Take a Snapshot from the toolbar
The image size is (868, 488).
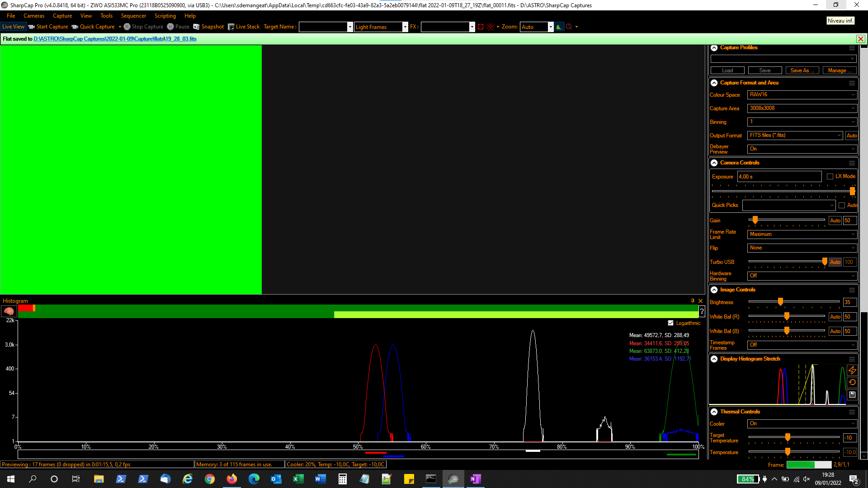[x=208, y=27]
